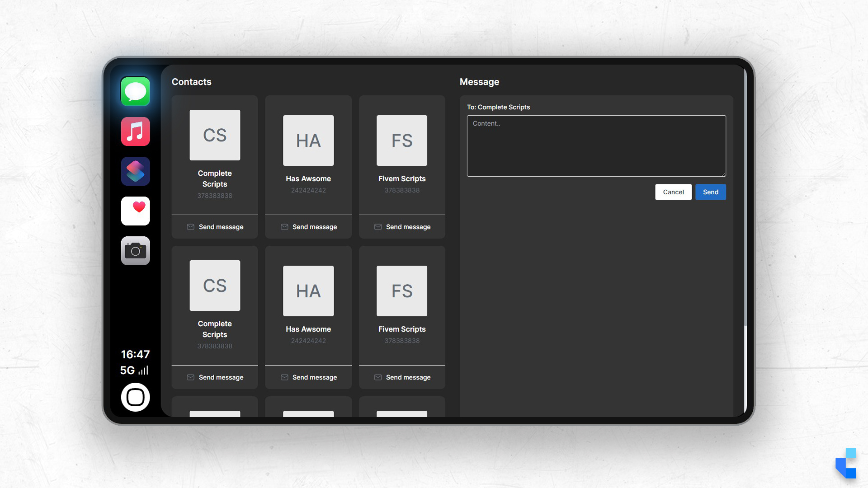This screenshot has width=868, height=488.
Task: Open the Music app icon
Action: (x=135, y=131)
